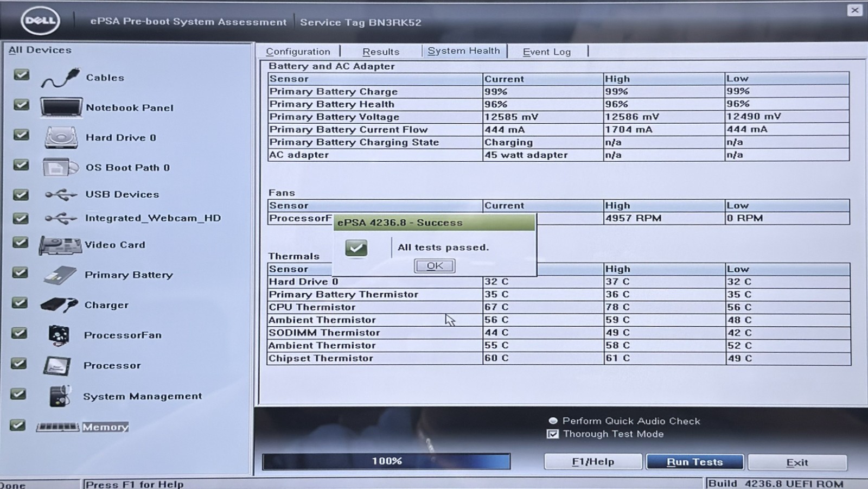Image resolution: width=868 pixels, height=489 pixels.
Task: Click the Cables device icon
Action: pos(60,78)
